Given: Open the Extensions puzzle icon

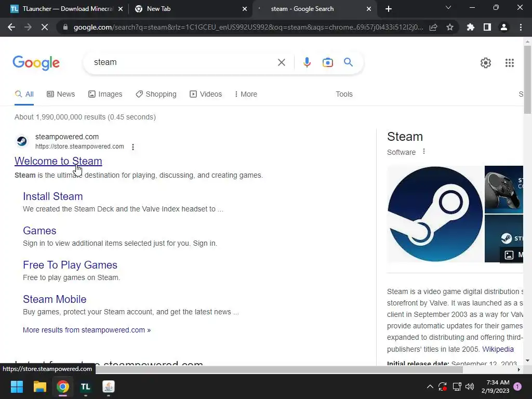Looking at the screenshot, I should (x=471, y=27).
